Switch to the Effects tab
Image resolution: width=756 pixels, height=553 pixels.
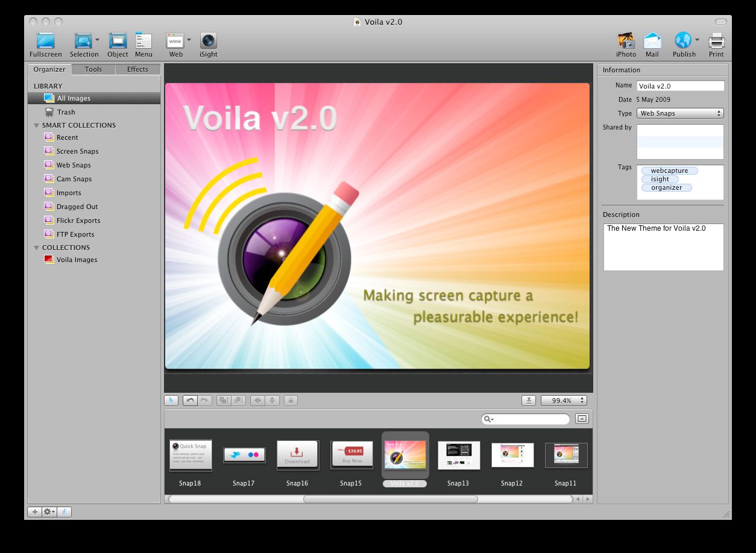(137, 69)
